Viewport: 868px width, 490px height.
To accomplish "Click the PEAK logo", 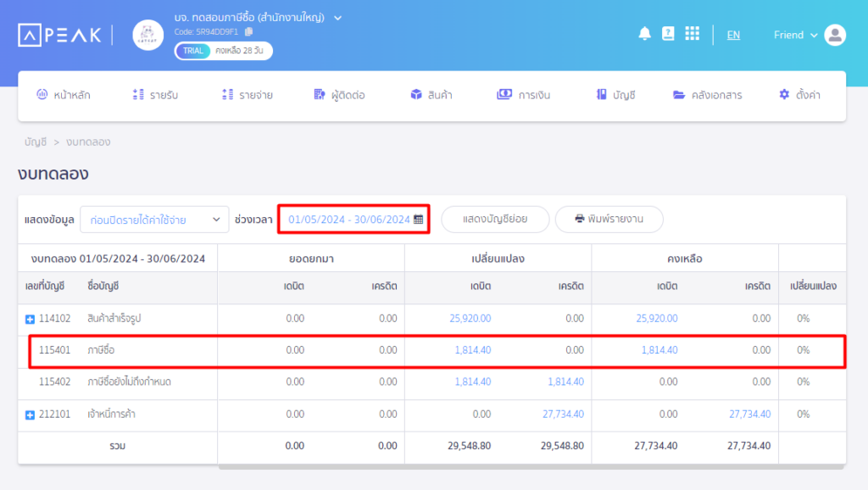I will (x=60, y=36).
